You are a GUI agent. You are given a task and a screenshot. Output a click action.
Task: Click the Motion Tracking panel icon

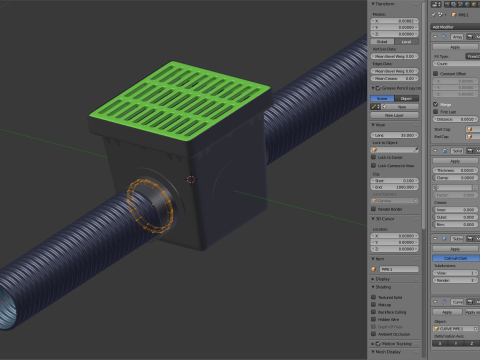click(378, 344)
